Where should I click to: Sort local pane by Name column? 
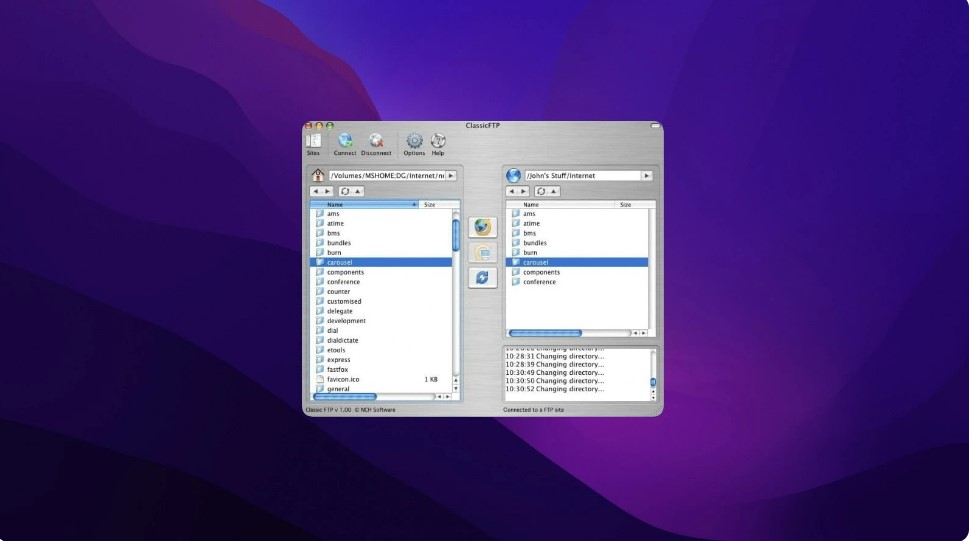(x=365, y=205)
